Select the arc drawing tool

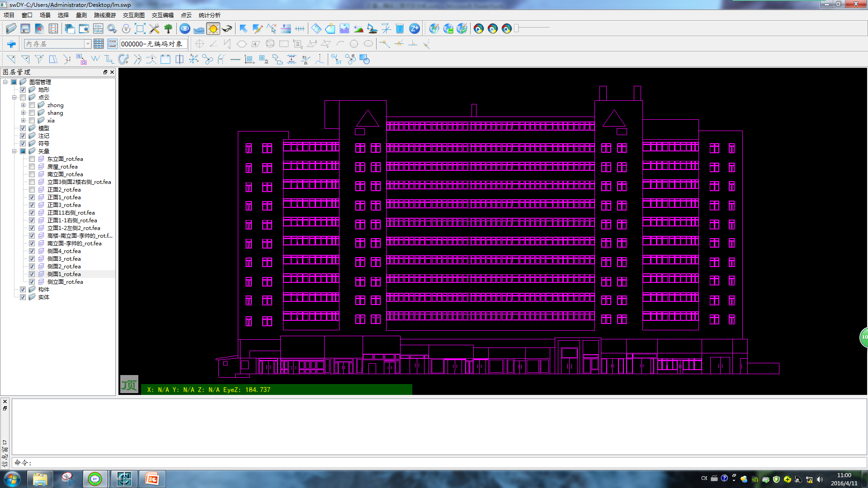click(340, 44)
